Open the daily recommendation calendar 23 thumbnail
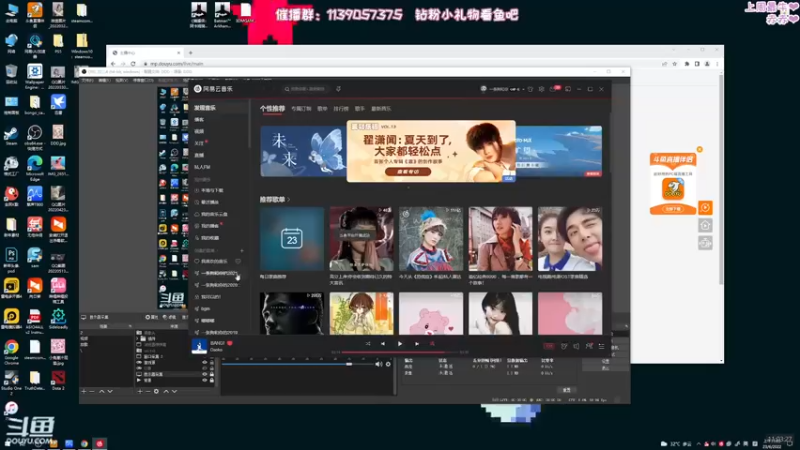800x450 pixels. [292, 239]
